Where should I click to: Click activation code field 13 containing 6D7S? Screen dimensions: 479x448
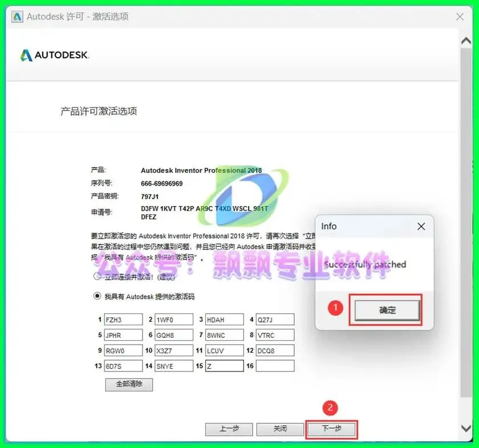coord(123,366)
